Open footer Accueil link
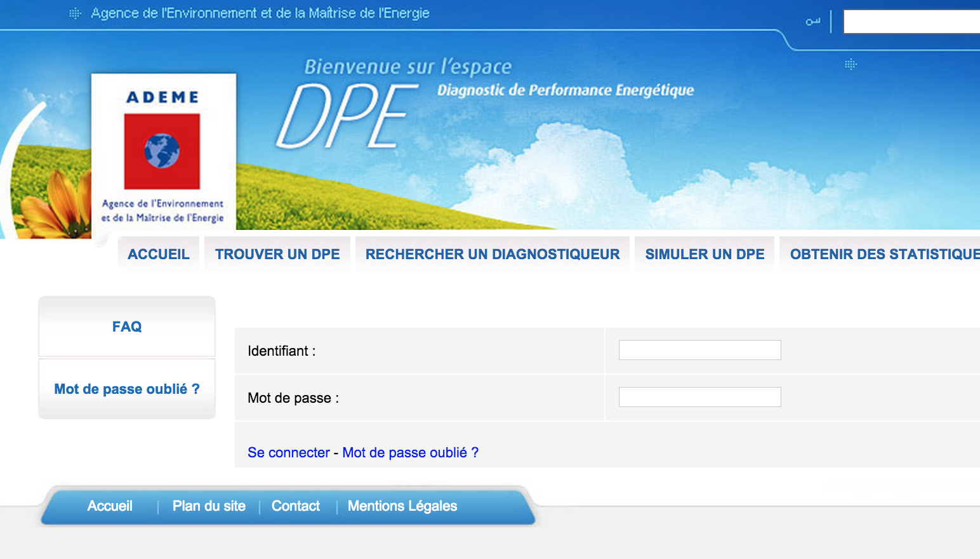Image resolution: width=980 pixels, height=559 pixels. [110, 506]
